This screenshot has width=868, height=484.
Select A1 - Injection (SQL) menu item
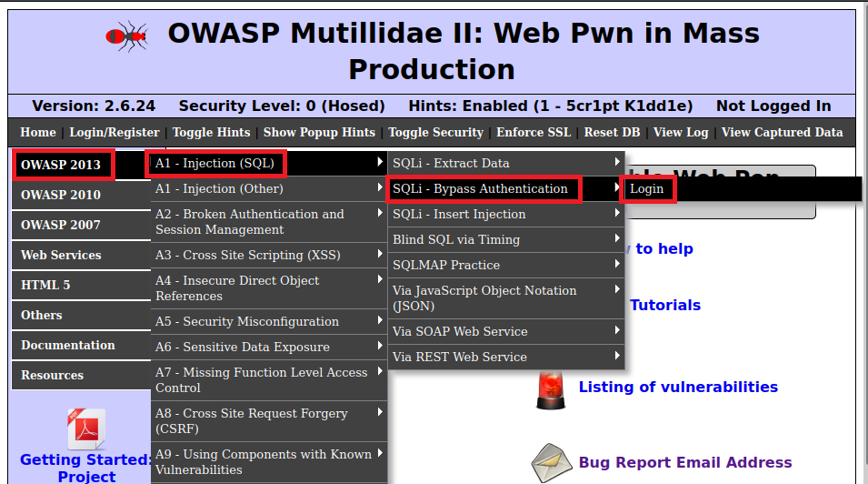tap(269, 163)
